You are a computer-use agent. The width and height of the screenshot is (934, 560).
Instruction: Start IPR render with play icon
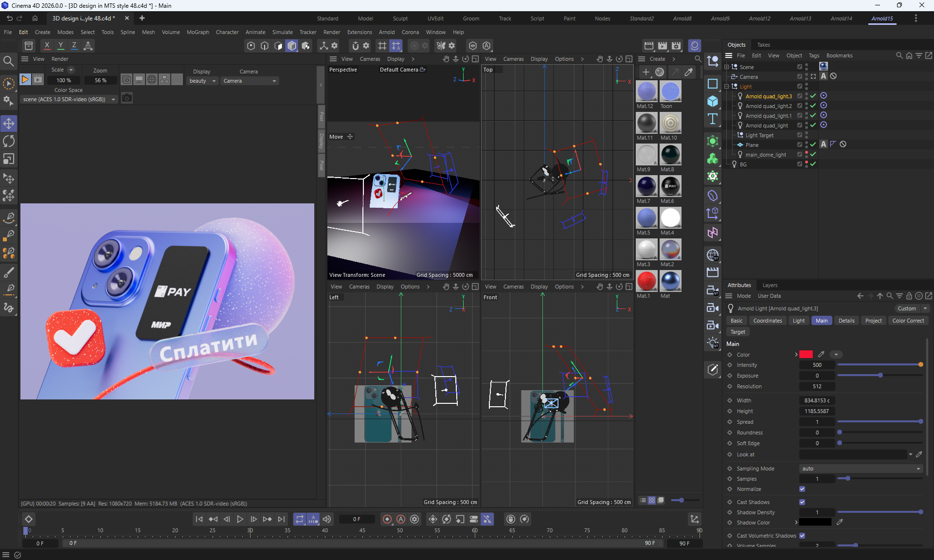pos(25,79)
